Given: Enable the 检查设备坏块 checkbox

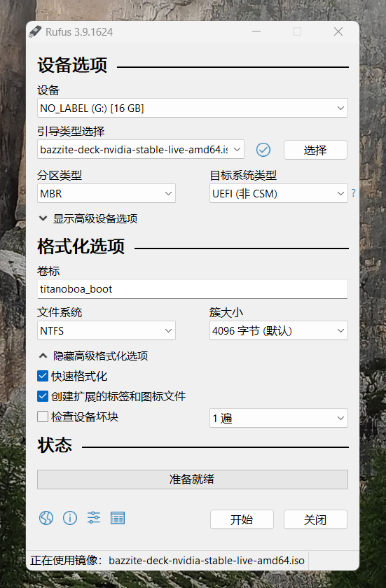Looking at the screenshot, I should pyautogui.click(x=43, y=416).
